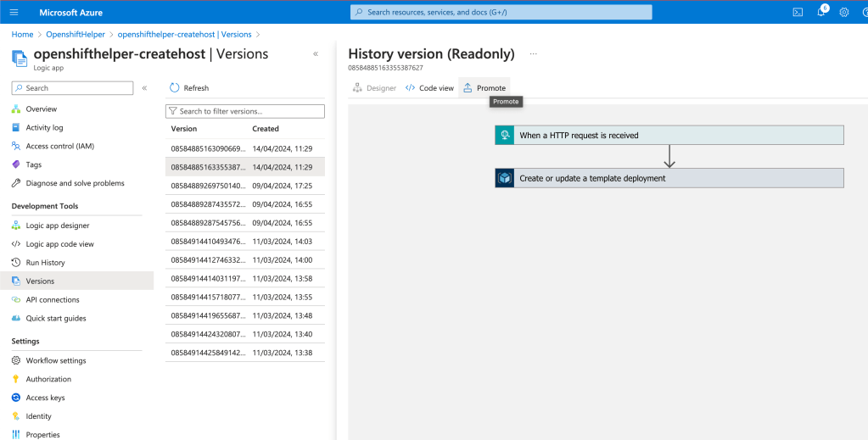The width and height of the screenshot is (868, 440).
Task: Click the API connections icon
Action: pos(16,299)
